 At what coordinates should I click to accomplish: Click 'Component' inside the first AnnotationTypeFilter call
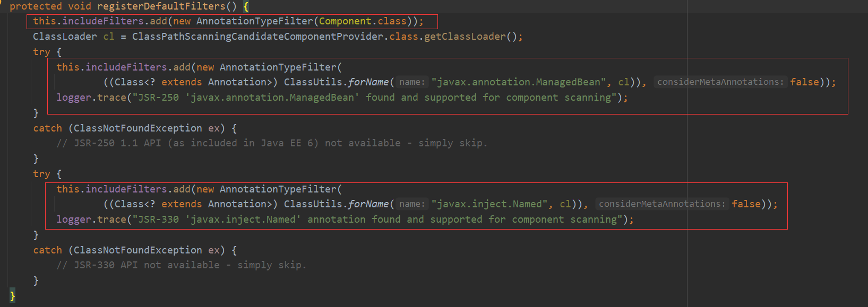pos(345,21)
